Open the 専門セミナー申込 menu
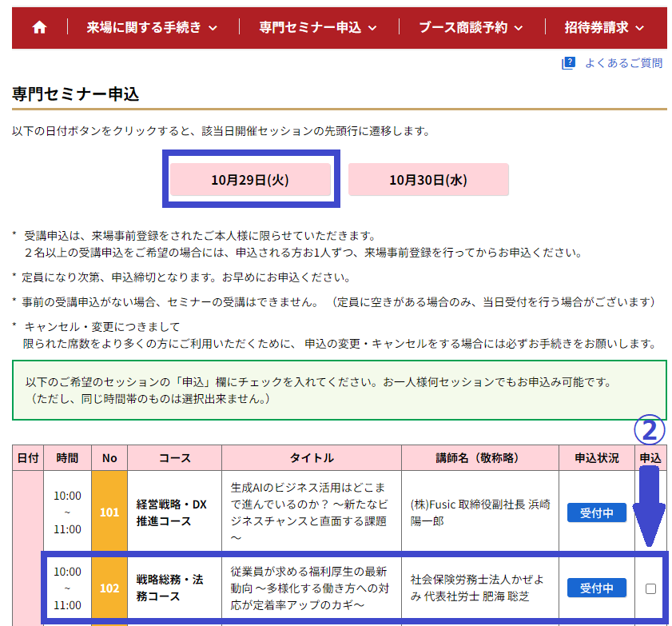 [317, 27]
